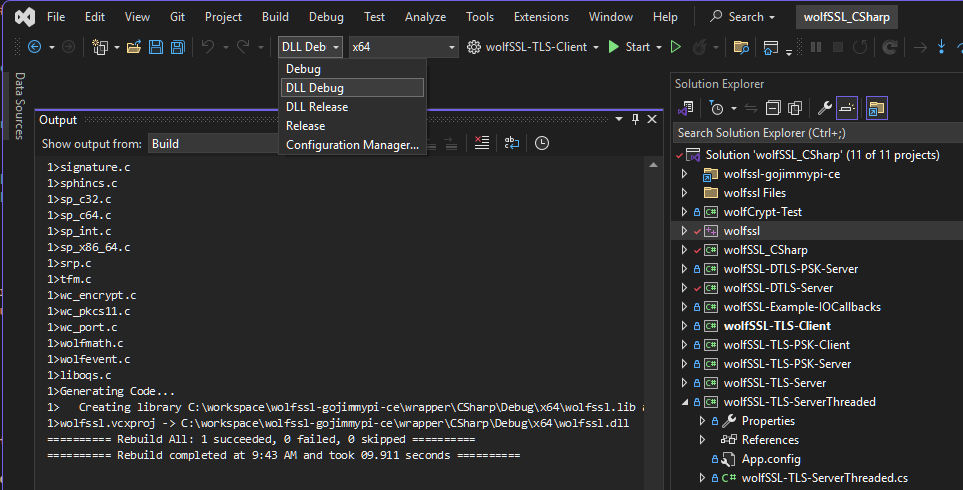Click the New Project toolbar icon
963x490 pixels.
tap(99, 47)
